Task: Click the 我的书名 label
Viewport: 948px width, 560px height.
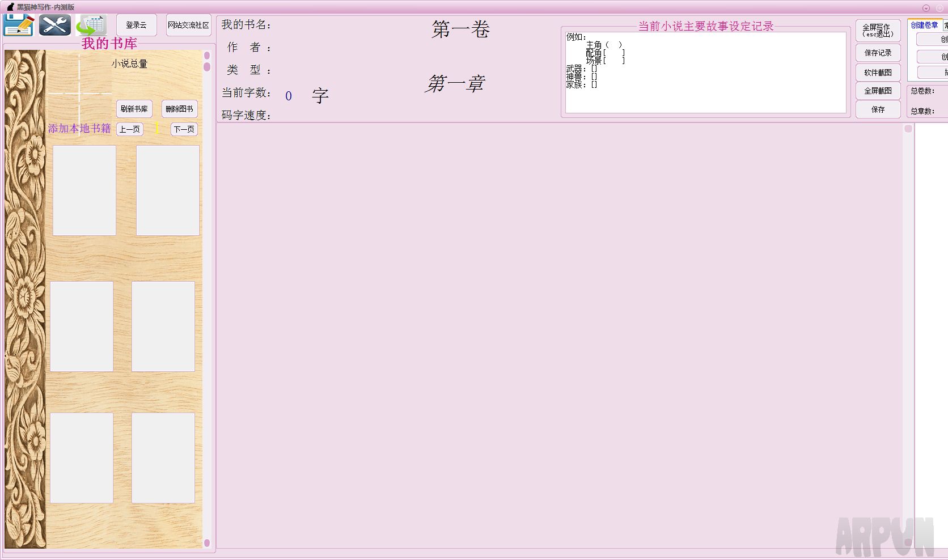Action: [x=246, y=25]
